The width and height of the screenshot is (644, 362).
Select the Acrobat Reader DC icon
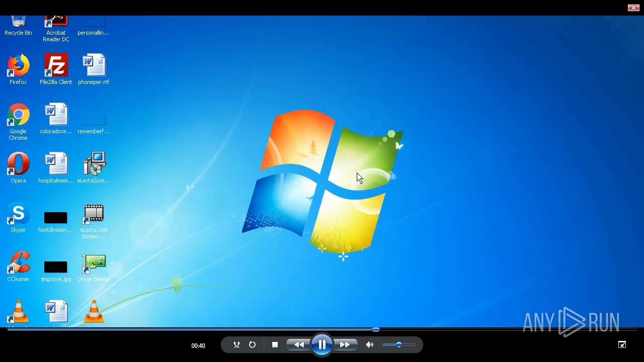(56, 29)
